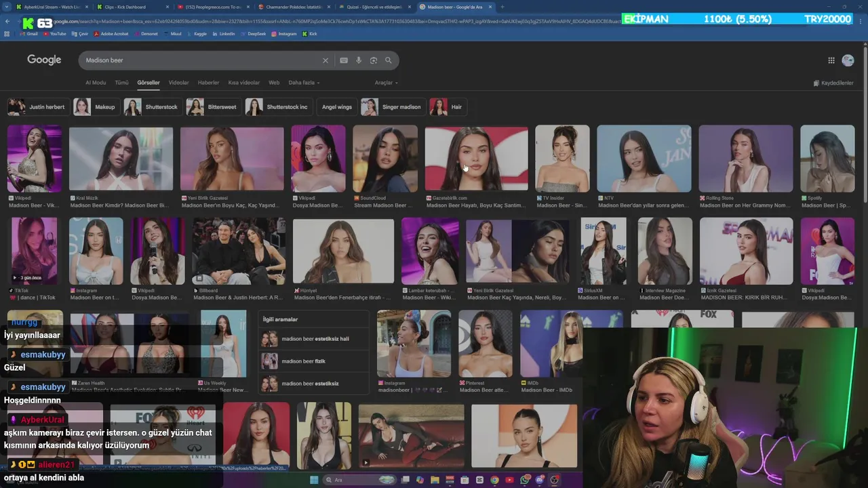The width and height of the screenshot is (868, 488).
Task: Expand the Araçlar tools dropdown
Action: 387,83
